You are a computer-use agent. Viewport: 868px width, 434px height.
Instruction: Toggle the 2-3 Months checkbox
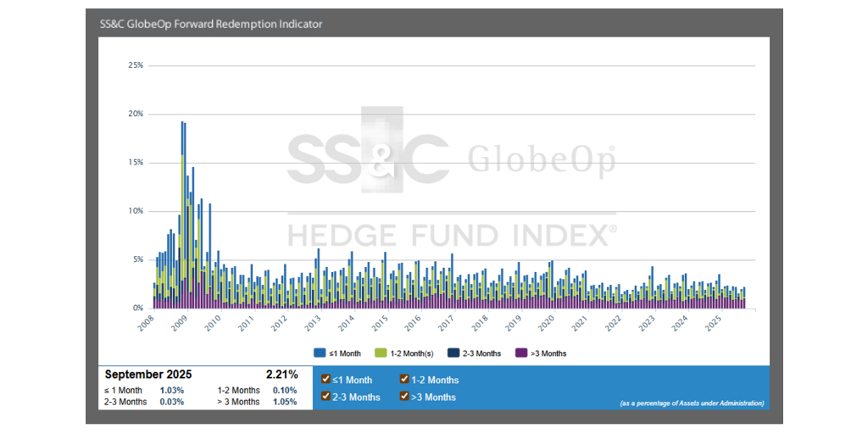pos(325,397)
